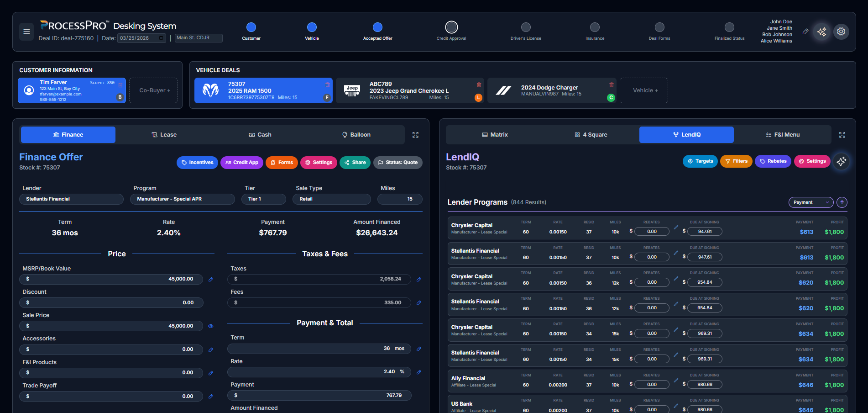868x413 pixels.
Task: Toggle Sale Price visibility eye icon
Action: pyautogui.click(x=211, y=326)
